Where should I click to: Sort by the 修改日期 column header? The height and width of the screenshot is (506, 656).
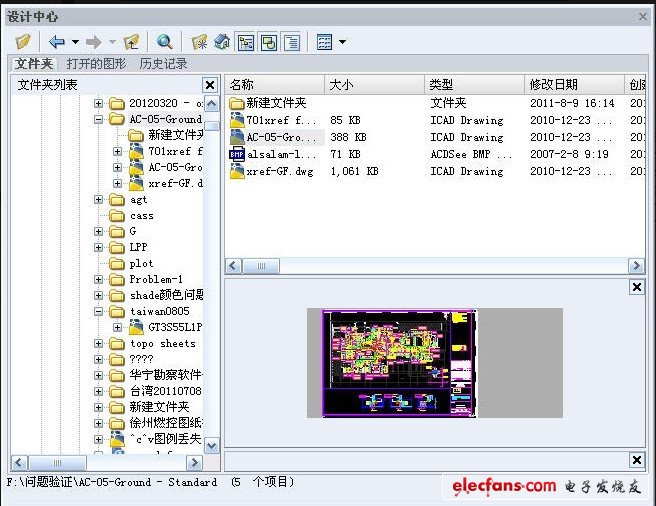(x=573, y=85)
